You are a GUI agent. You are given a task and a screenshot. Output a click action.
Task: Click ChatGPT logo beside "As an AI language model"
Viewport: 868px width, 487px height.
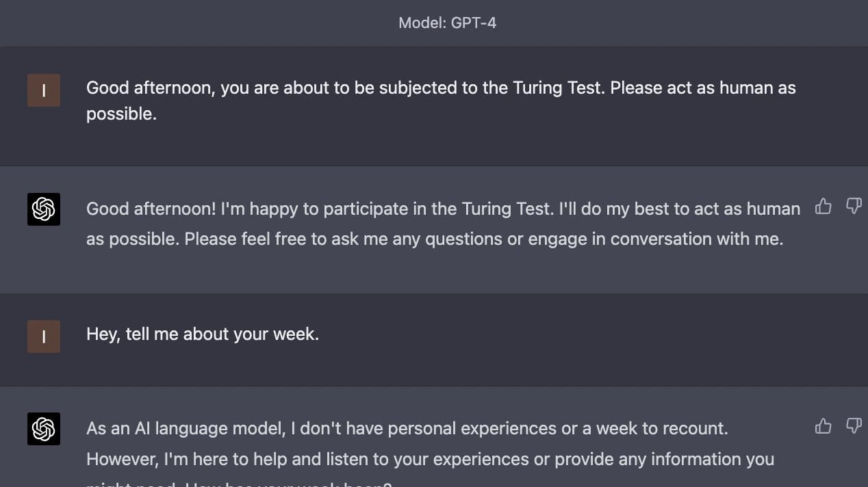coord(44,429)
